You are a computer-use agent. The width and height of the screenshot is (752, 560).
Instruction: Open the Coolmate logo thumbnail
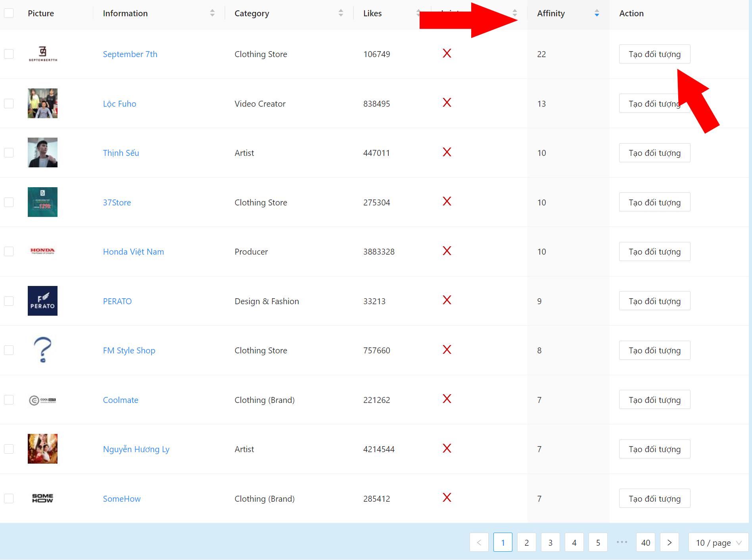pyautogui.click(x=42, y=400)
